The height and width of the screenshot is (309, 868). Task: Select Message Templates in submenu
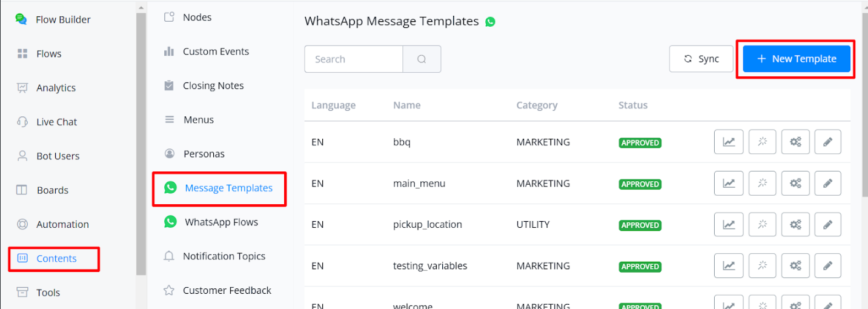(228, 188)
